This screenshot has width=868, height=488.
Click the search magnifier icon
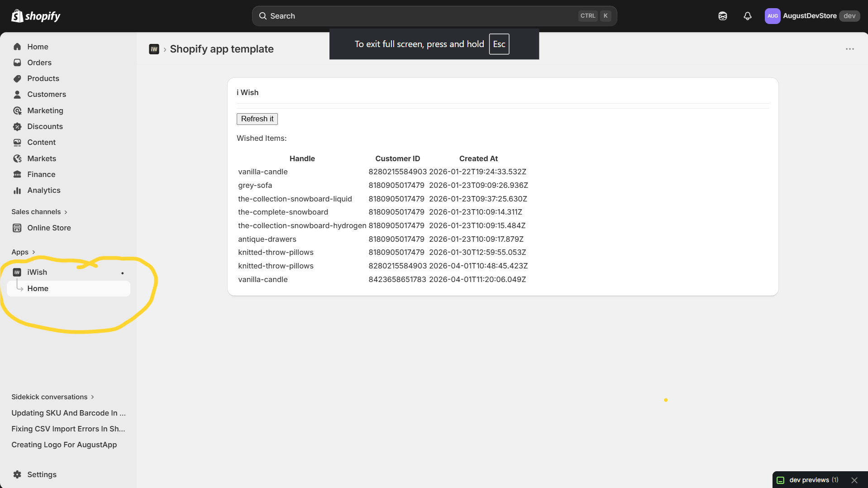tap(262, 16)
